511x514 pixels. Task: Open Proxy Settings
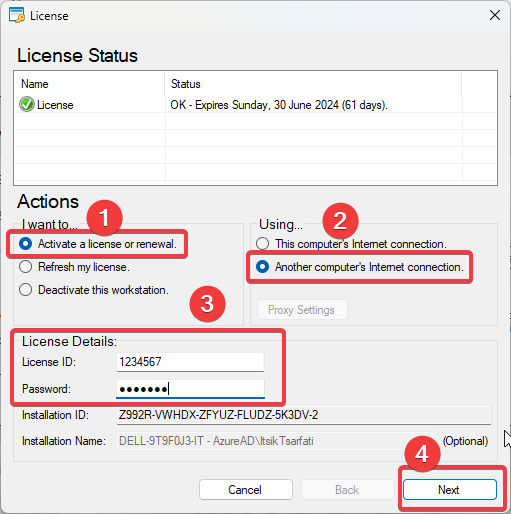click(302, 310)
